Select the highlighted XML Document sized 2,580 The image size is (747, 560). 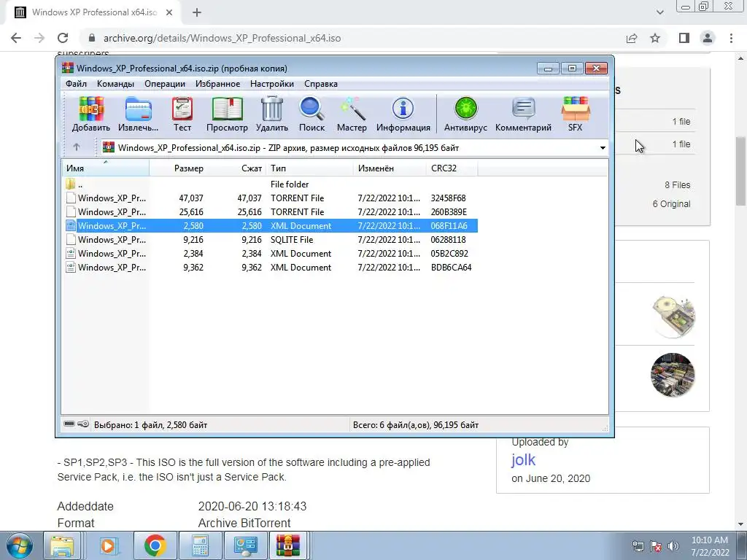(x=270, y=226)
